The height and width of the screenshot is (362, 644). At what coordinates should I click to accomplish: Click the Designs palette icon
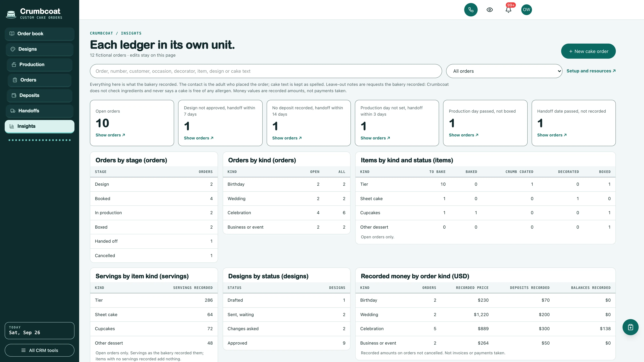pyautogui.click(x=13, y=49)
